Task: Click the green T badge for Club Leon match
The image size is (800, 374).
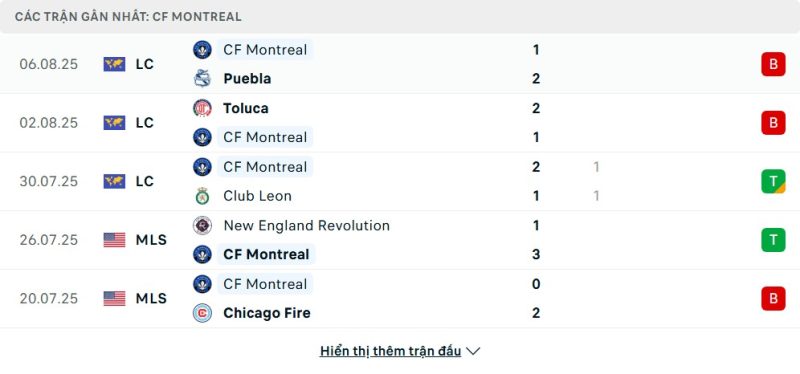Action: (773, 181)
